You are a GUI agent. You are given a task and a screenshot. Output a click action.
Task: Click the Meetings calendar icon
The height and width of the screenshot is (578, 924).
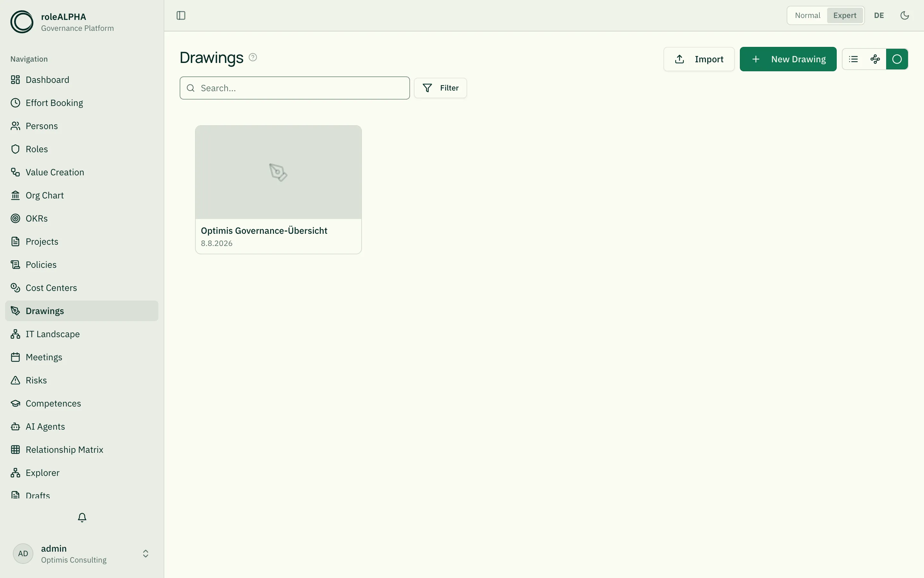point(15,357)
